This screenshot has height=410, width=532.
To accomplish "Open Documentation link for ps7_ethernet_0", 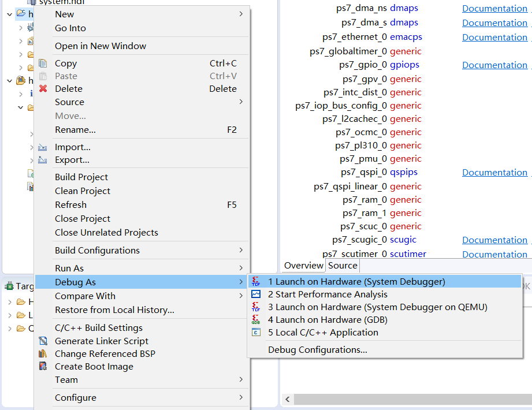I will tap(494, 38).
